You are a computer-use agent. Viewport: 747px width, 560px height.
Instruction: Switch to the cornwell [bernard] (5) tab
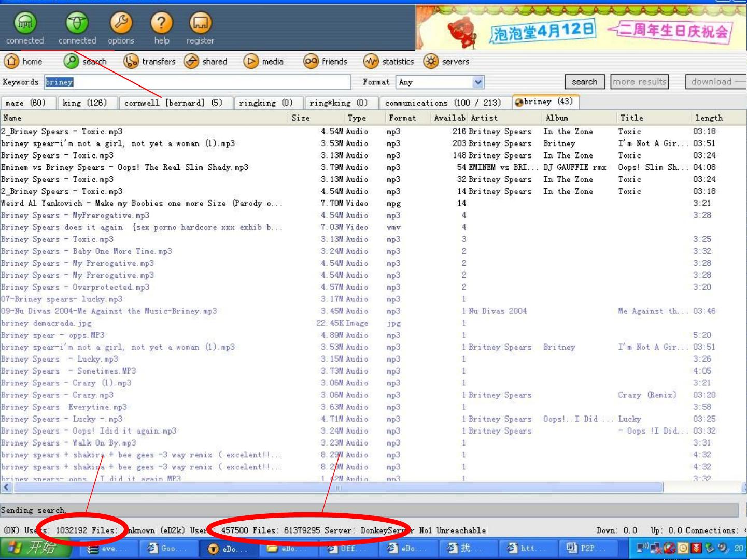pos(176,103)
